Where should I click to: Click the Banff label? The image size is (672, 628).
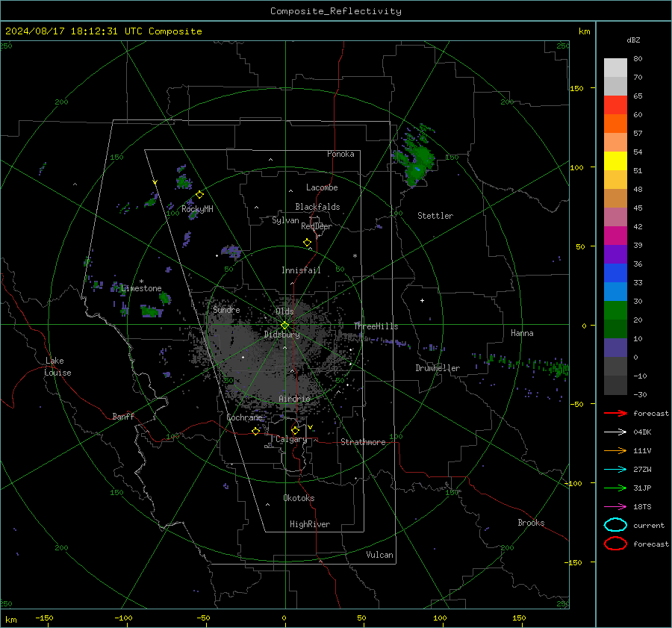[x=123, y=416]
